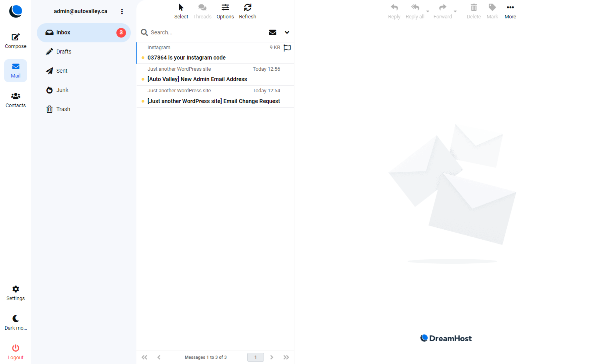Click the Select cursor tool
This screenshot has width=610, height=364.
(181, 12)
